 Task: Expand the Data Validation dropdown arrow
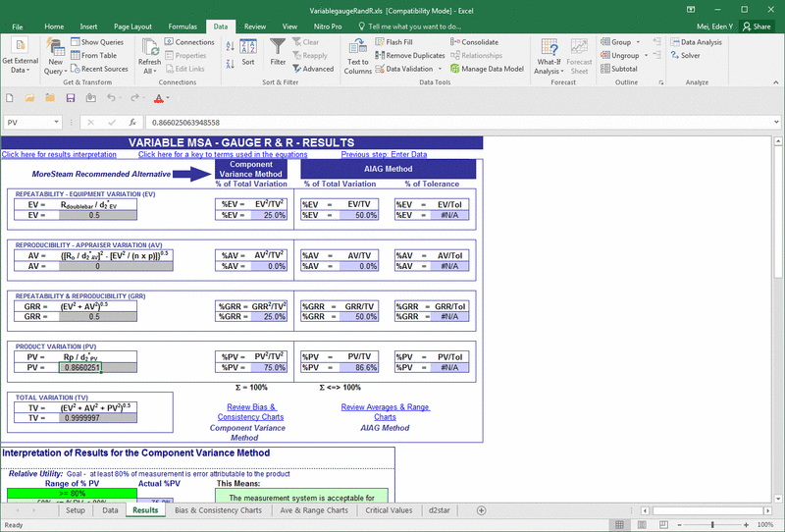[x=440, y=69]
